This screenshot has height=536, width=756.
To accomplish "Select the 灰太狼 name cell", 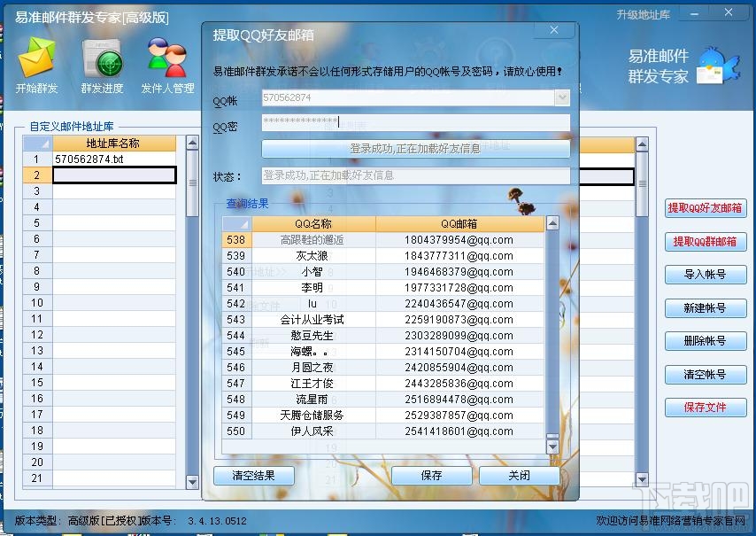I will (313, 256).
